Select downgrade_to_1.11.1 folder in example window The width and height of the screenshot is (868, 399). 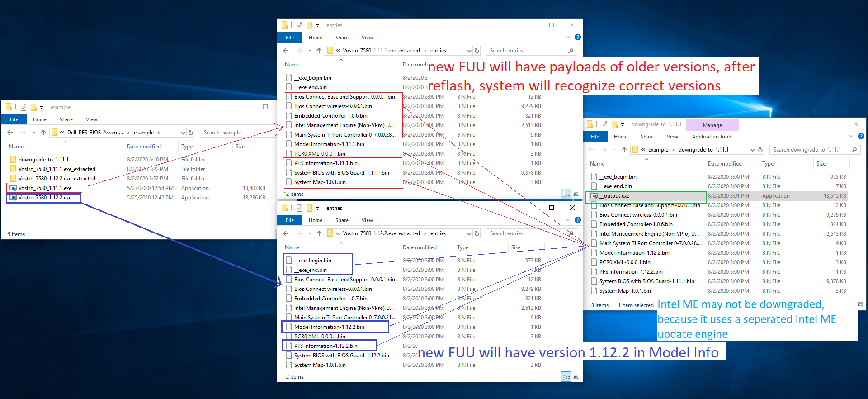click(x=43, y=160)
